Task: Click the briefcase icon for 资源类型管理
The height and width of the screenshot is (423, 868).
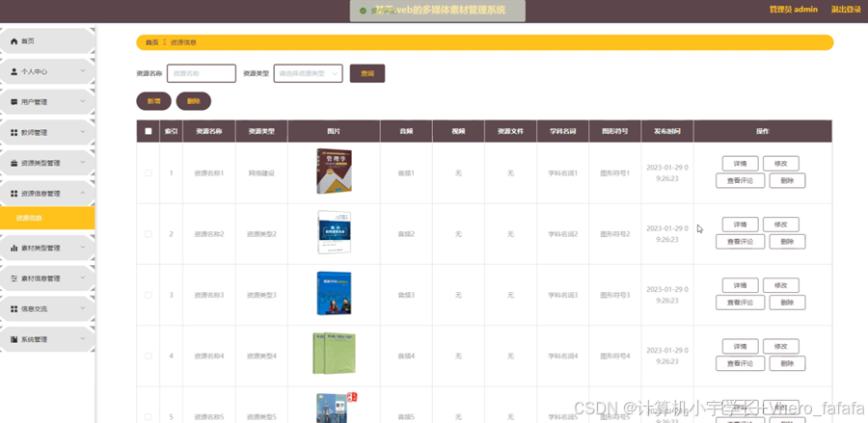Action: (14, 163)
